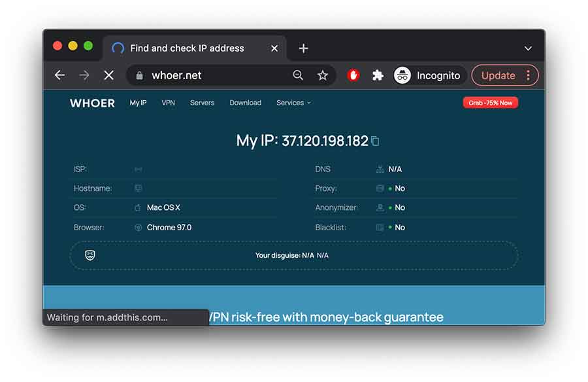
Task: Go to the Servers page
Action: pos(202,103)
